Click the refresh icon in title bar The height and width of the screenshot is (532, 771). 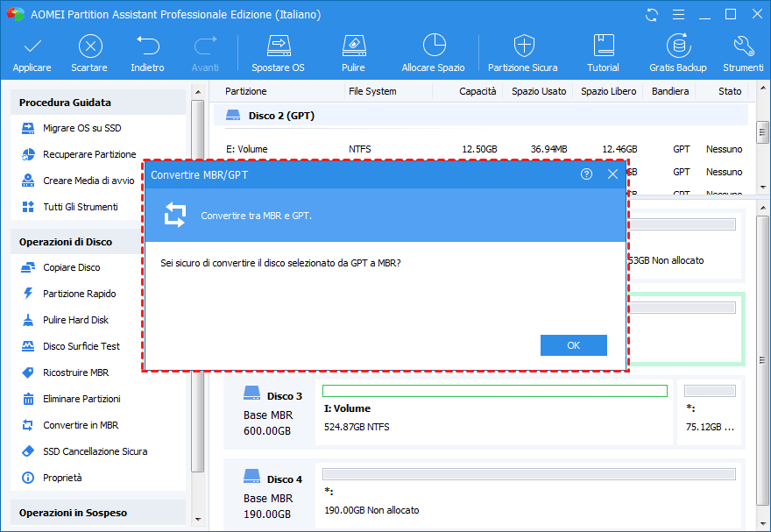point(652,15)
